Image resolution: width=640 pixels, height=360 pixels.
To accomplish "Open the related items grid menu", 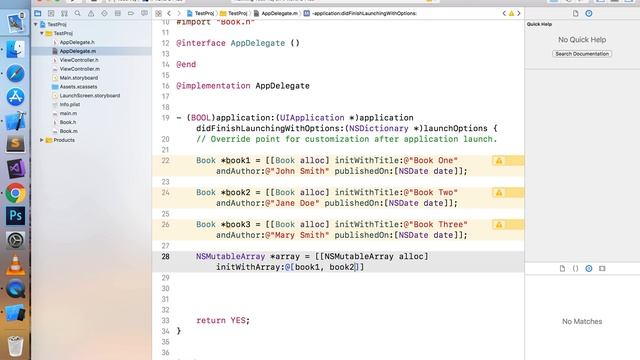I will (158, 13).
